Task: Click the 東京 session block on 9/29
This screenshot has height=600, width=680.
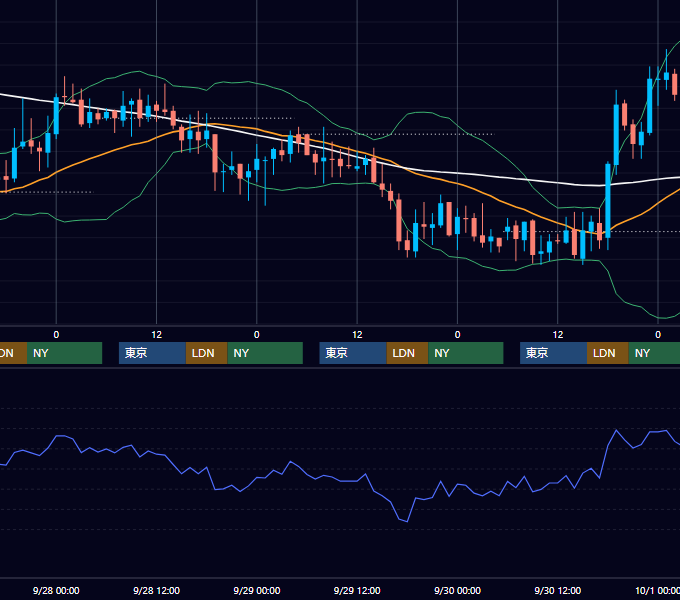Action: 353,353
